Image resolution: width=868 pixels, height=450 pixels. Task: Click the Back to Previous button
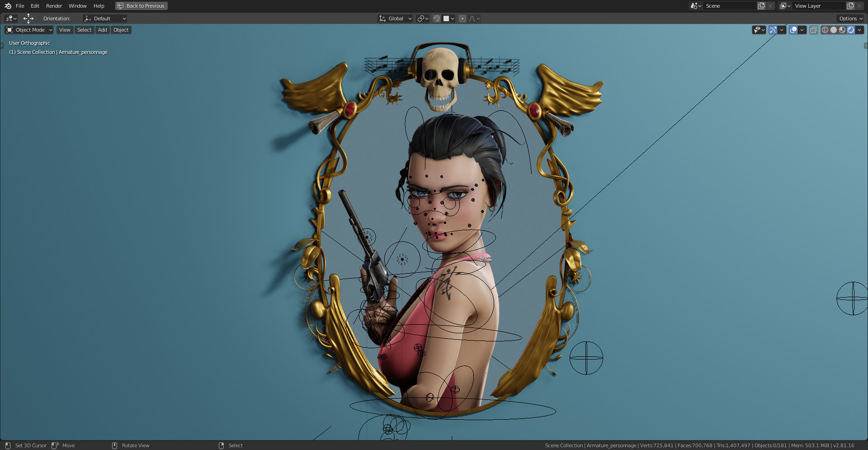(x=141, y=6)
